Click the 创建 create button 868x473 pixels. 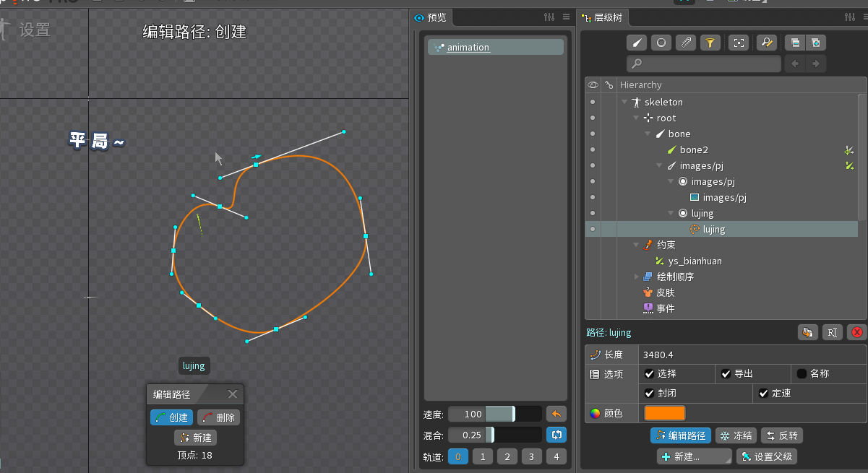(172, 417)
